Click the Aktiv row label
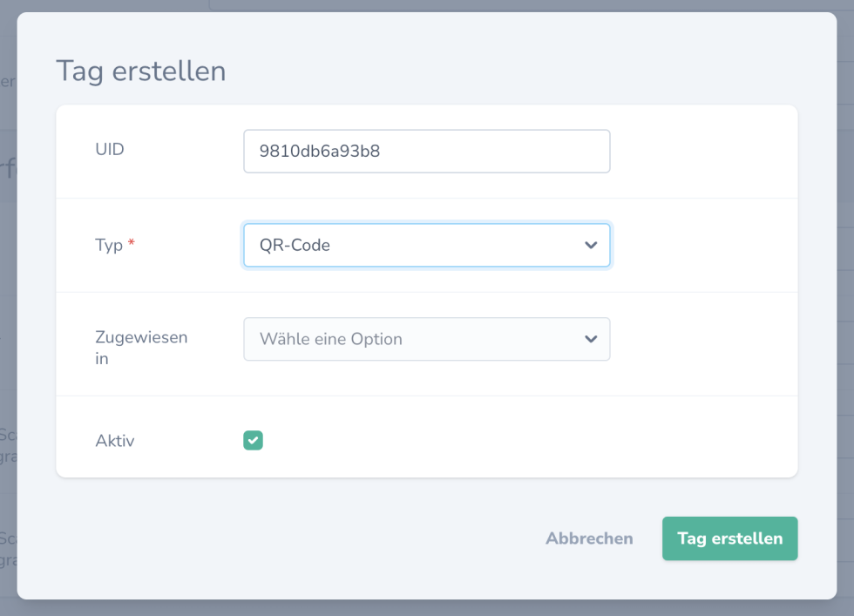854x616 pixels. (114, 440)
